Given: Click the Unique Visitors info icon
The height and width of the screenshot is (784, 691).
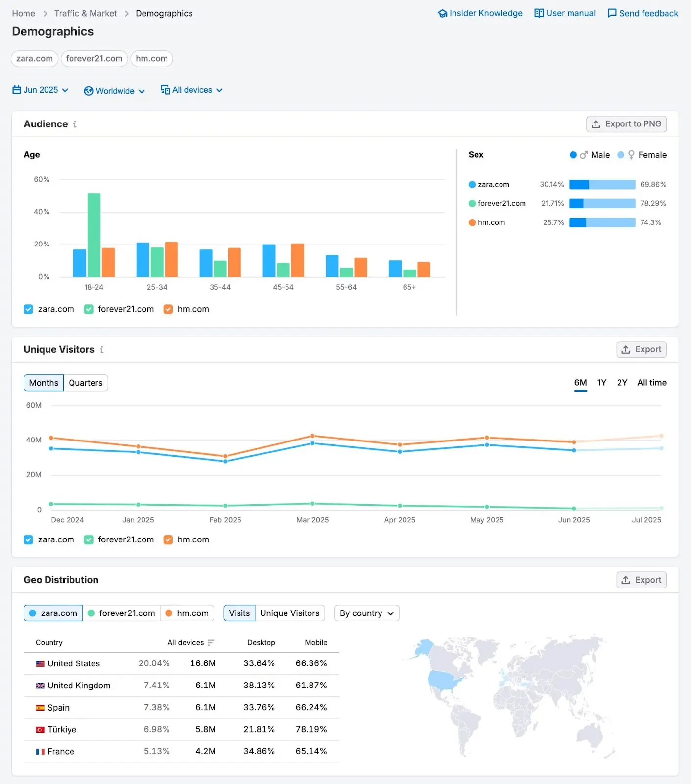Looking at the screenshot, I should (x=102, y=350).
